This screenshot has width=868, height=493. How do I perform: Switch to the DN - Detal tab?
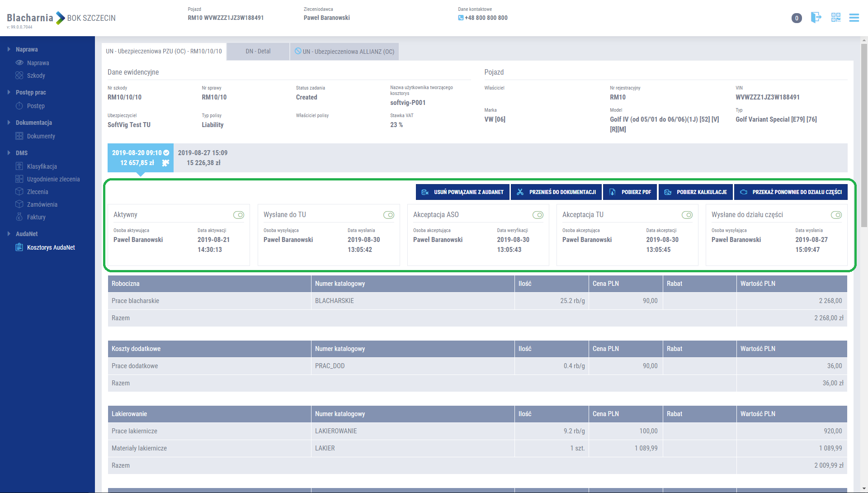click(x=258, y=52)
